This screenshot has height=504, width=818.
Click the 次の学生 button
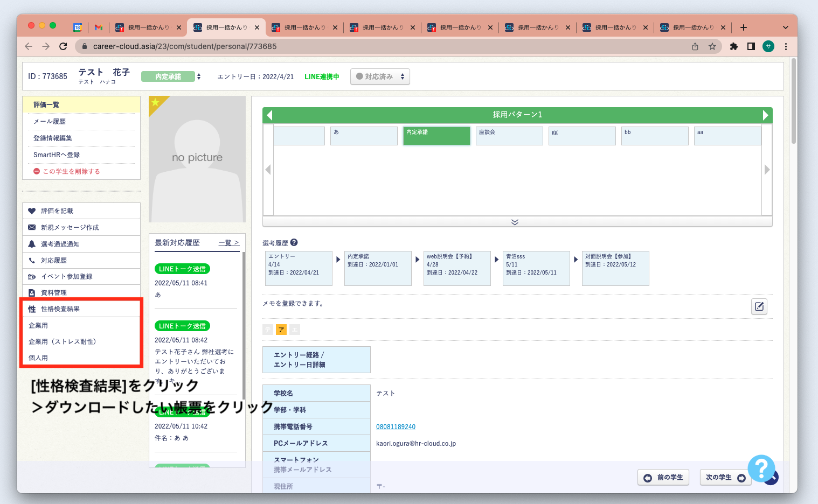[x=725, y=478]
